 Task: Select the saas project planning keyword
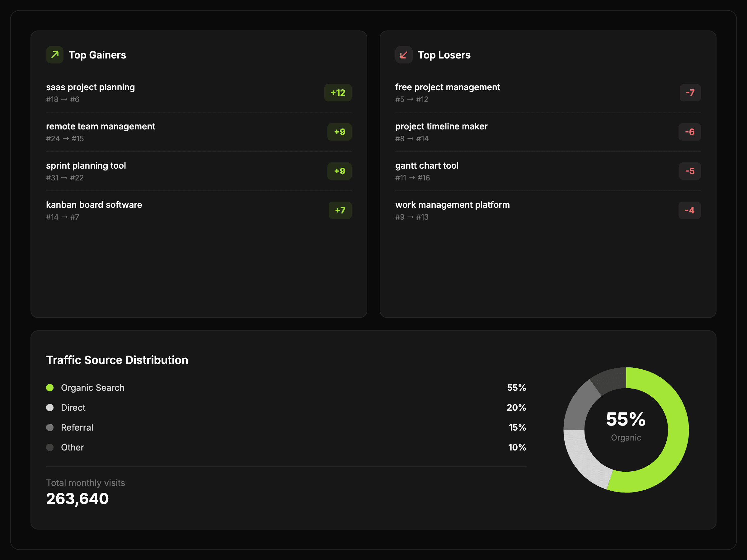91,87
